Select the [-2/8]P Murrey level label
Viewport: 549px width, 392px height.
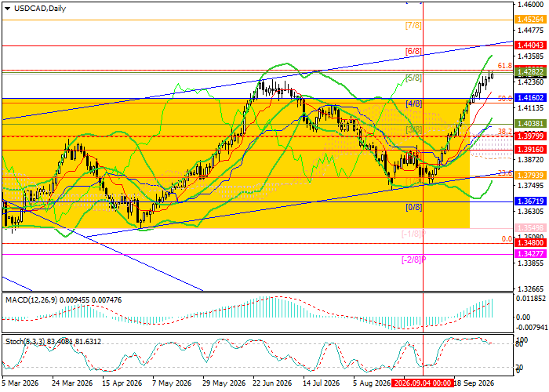[413, 260]
